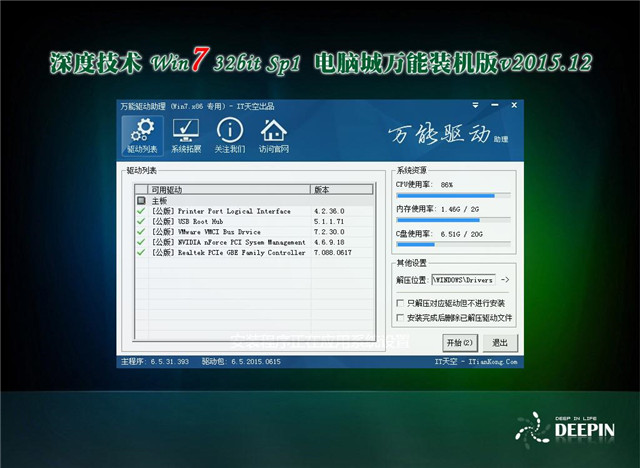Switch to 系统拓展 monitor tab
The width and height of the screenshot is (640, 468).
186,136
